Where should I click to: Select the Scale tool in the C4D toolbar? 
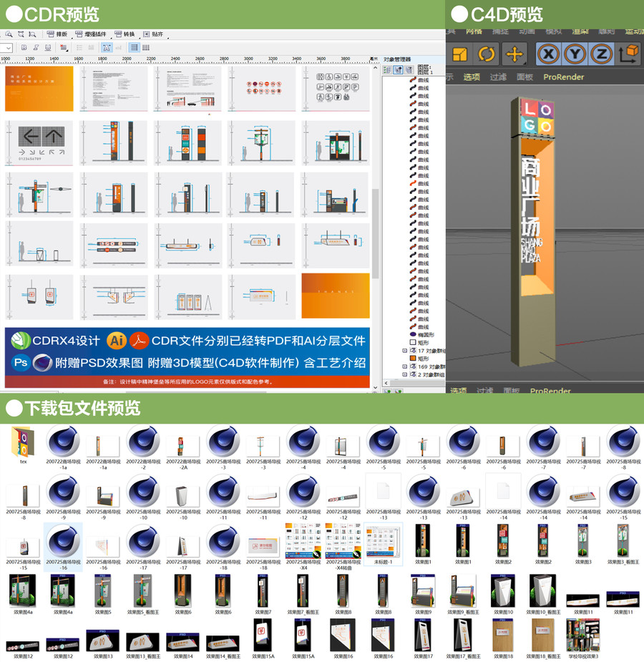click(459, 54)
